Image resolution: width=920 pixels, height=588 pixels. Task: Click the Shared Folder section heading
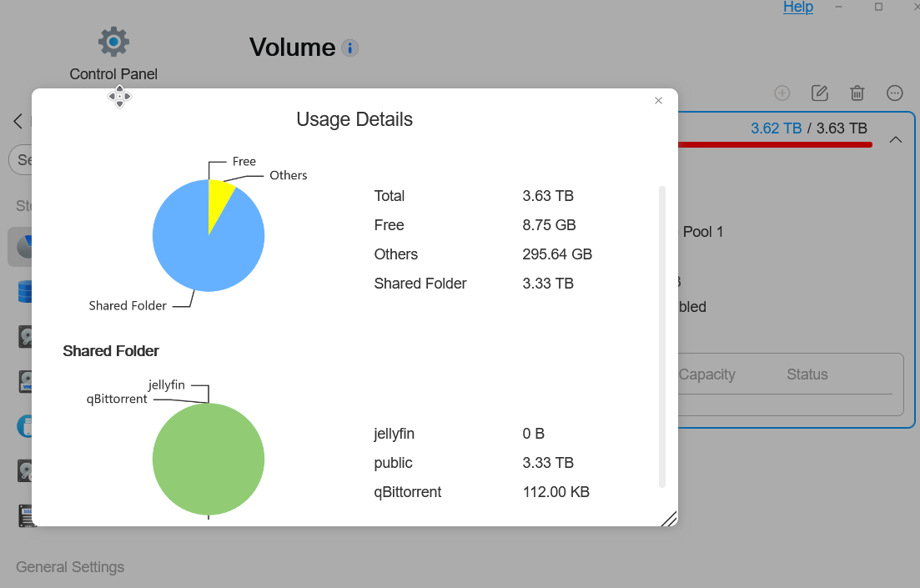pos(111,351)
